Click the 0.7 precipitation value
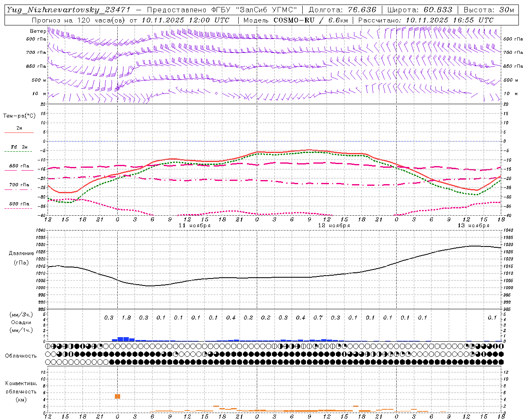 (x=318, y=318)
